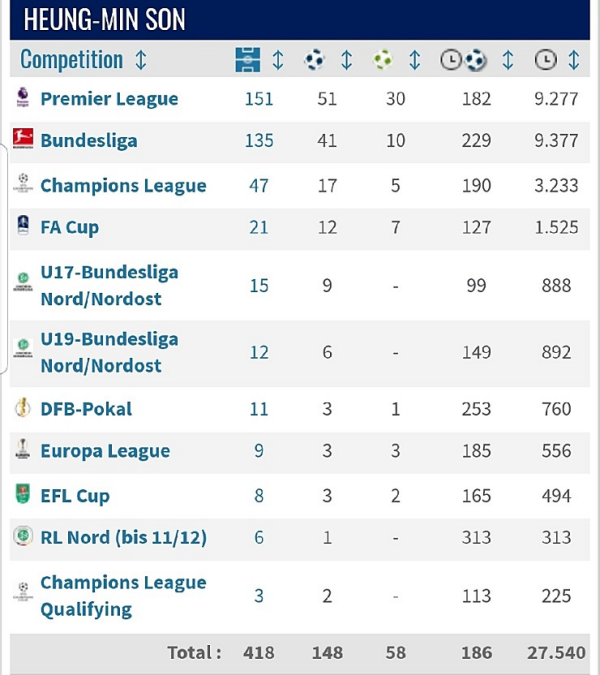600x675 pixels.
Task: Click the goals scored football icon
Action: pos(315,60)
